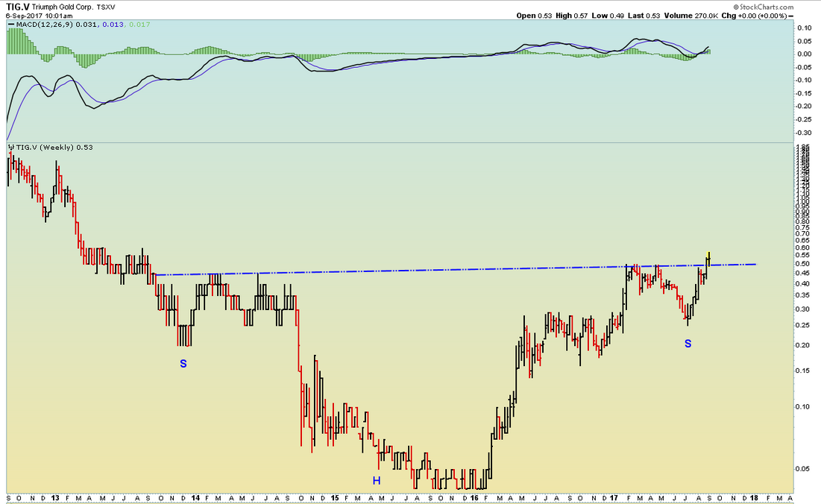Click the blue H head annotation

pos(377,480)
